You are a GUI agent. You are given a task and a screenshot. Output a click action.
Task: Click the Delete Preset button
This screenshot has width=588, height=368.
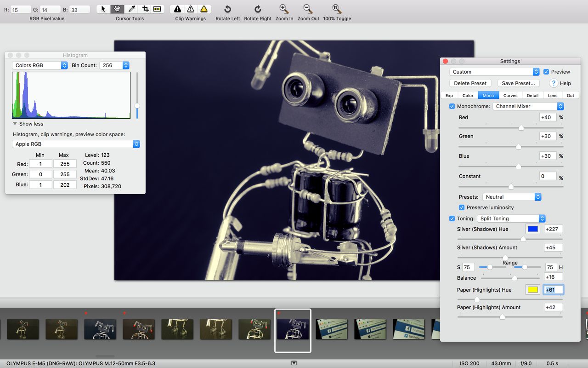click(x=470, y=83)
